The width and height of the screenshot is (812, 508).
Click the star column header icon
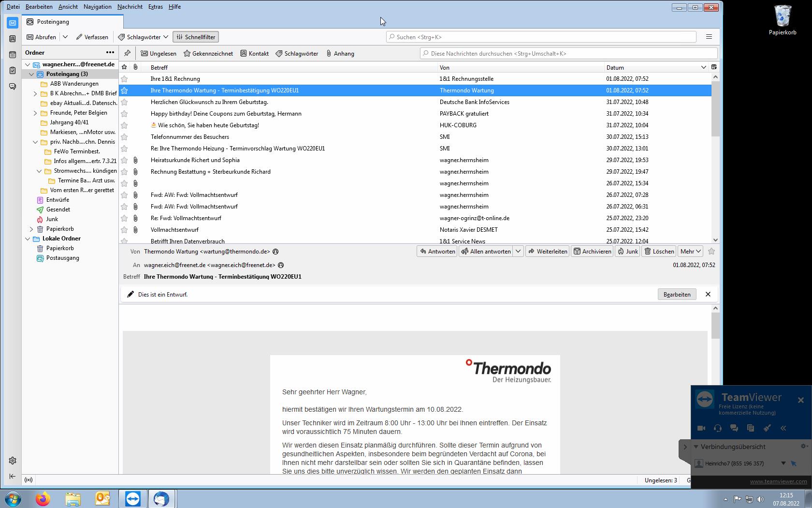point(124,67)
